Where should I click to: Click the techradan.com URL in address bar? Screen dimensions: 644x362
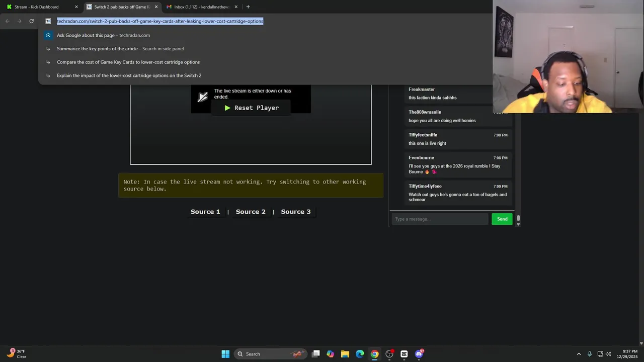[160, 21]
